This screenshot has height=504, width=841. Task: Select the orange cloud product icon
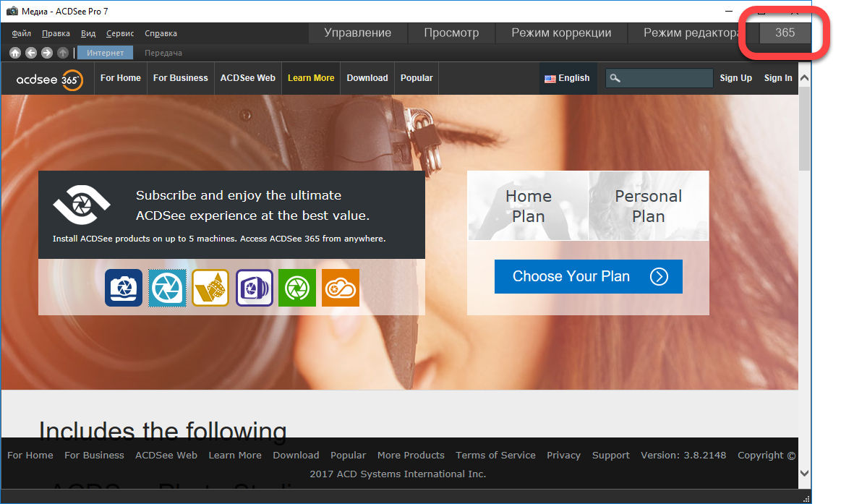(x=341, y=288)
